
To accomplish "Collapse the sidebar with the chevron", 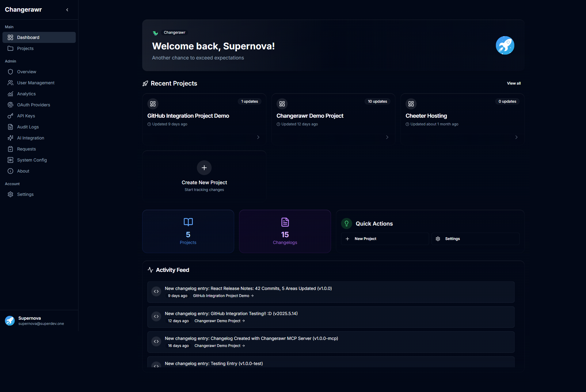I will (x=67, y=10).
